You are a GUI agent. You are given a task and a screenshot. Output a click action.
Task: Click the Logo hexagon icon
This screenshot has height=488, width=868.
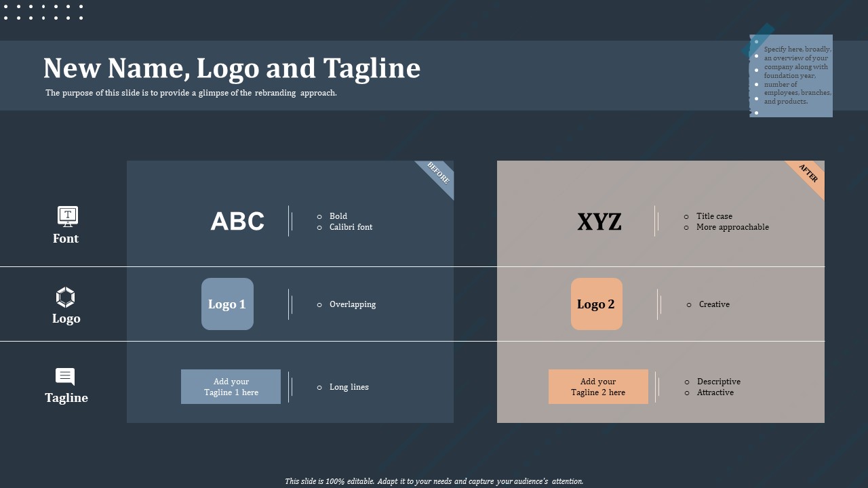coord(65,298)
